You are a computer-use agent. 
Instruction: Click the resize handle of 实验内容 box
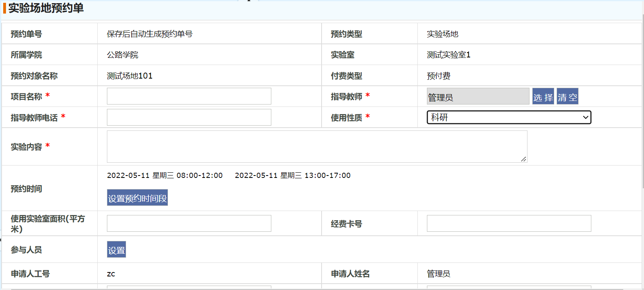(x=523, y=159)
